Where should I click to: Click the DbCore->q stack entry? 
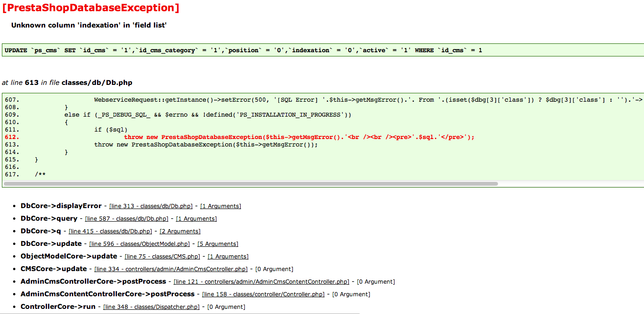[41, 231]
